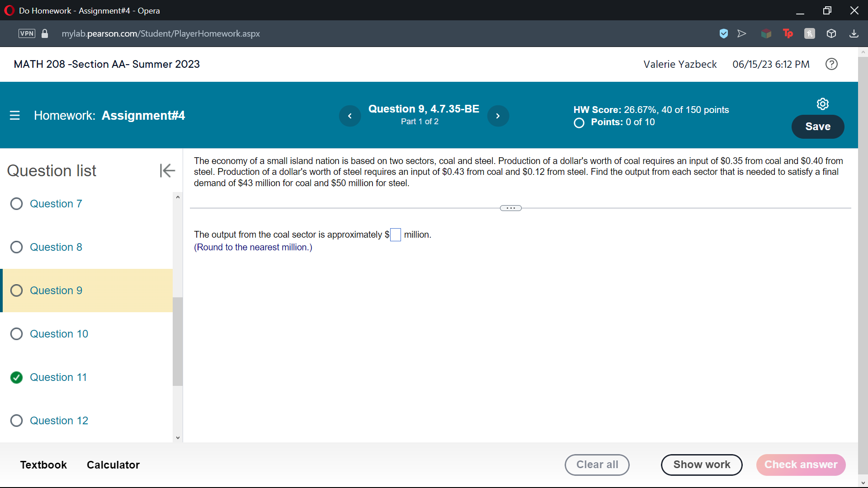Open the My Flow arrow icon

742,33
